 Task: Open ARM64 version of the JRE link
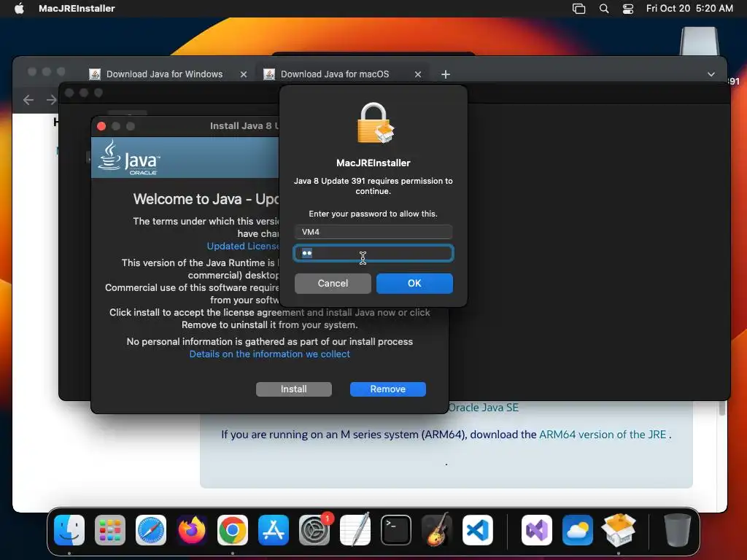point(602,435)
